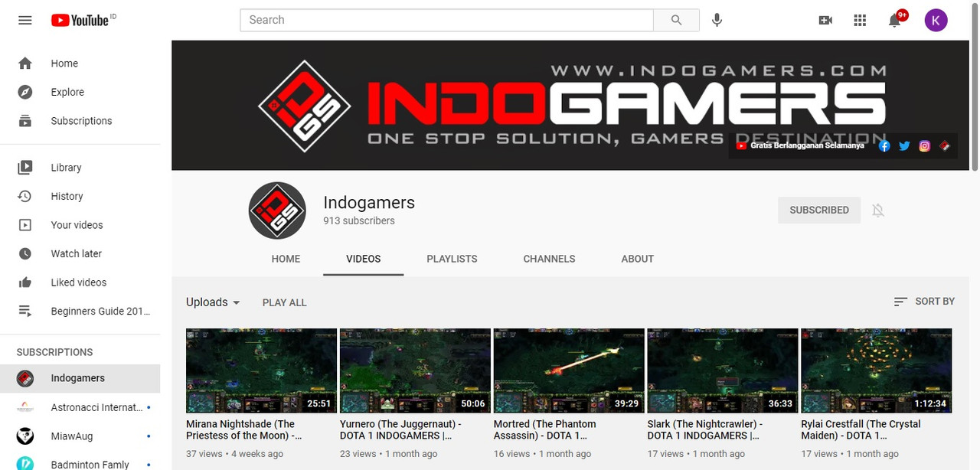Open Subscriptions in the sidebar
The width and height of the screenshot is (980, 470).
(x=80, y=121)
